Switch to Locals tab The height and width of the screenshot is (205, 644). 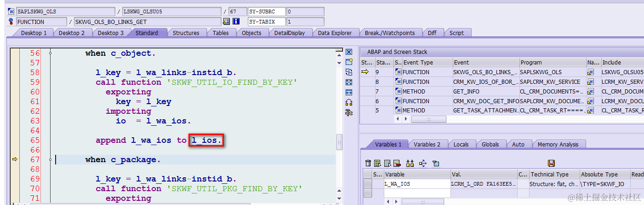coord(461,144)
